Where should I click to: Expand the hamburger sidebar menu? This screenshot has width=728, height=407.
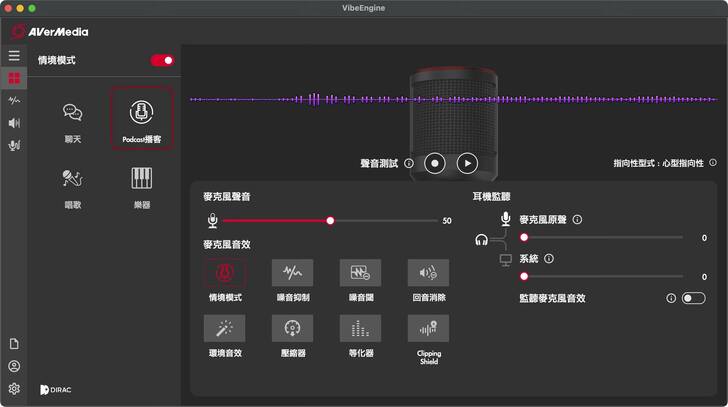(x=14, y=56)
